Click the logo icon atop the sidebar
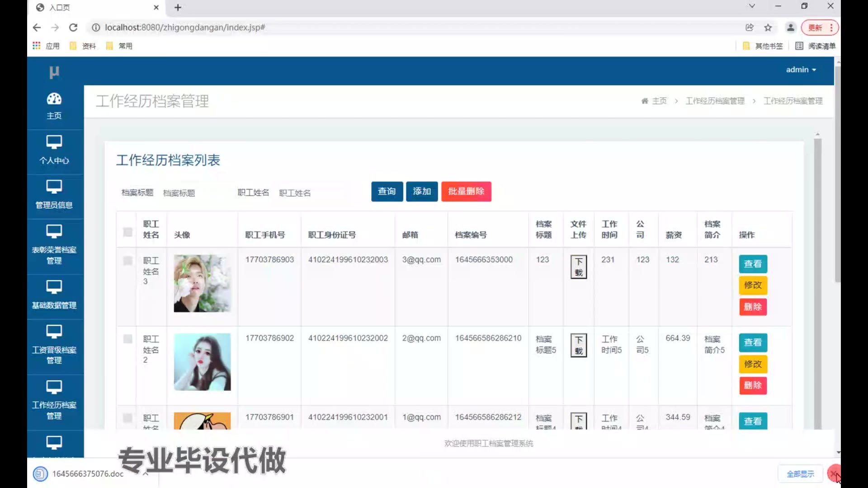 [54, 72]
